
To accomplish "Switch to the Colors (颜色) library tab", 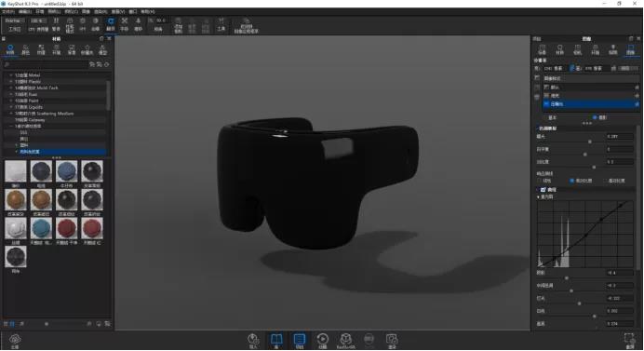I will 25,49.
